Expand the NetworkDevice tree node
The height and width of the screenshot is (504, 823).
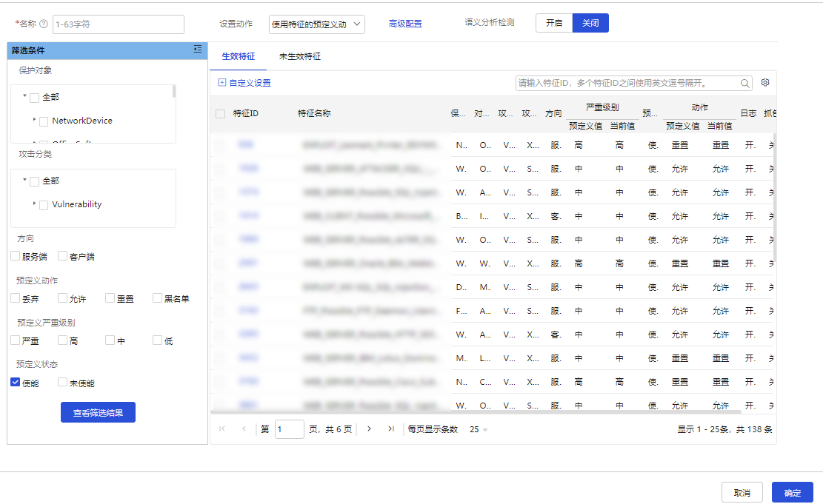tap(34, 120)
